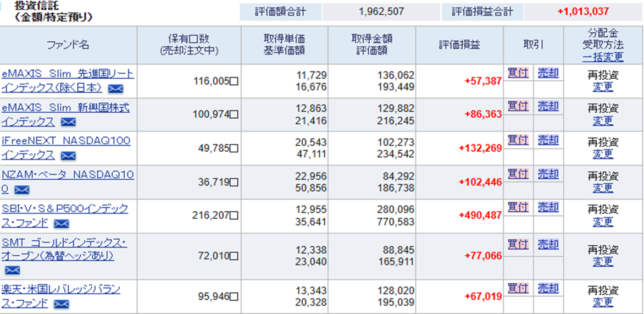This screenshot has height=314, width=644.
Task: Open mail icon next to iFreeNEXT NASDAQ100
Action: [x=68, y=156]
